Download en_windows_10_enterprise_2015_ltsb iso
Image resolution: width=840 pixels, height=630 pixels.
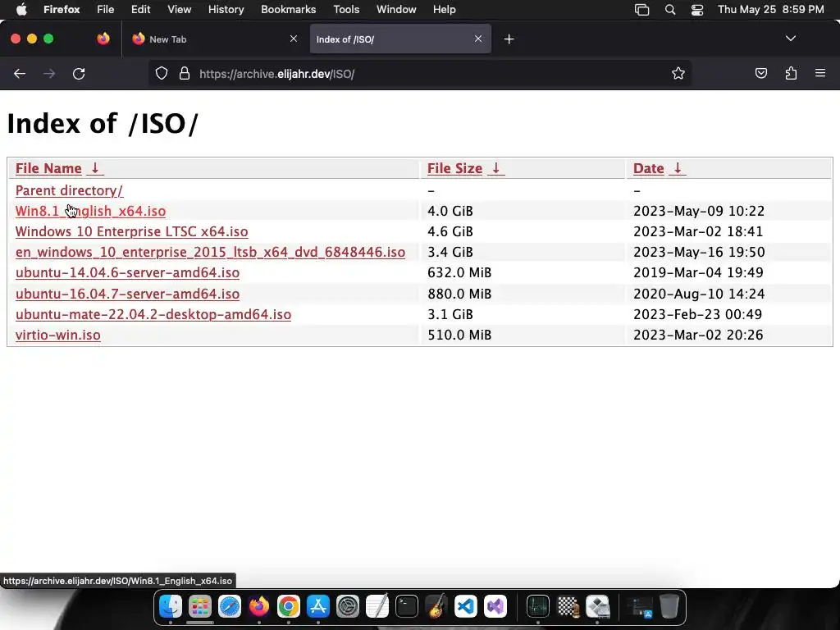pos(210,253)
